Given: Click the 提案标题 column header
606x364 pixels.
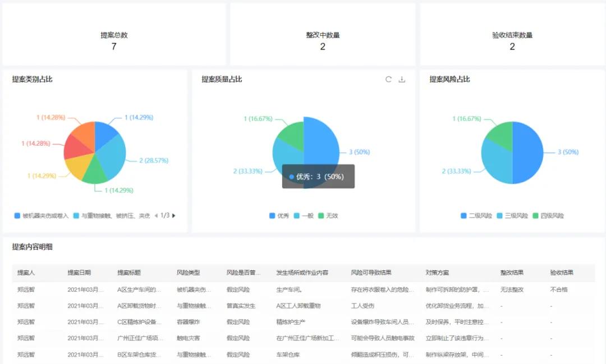Looking at the screenshot, I should point(128,273).
